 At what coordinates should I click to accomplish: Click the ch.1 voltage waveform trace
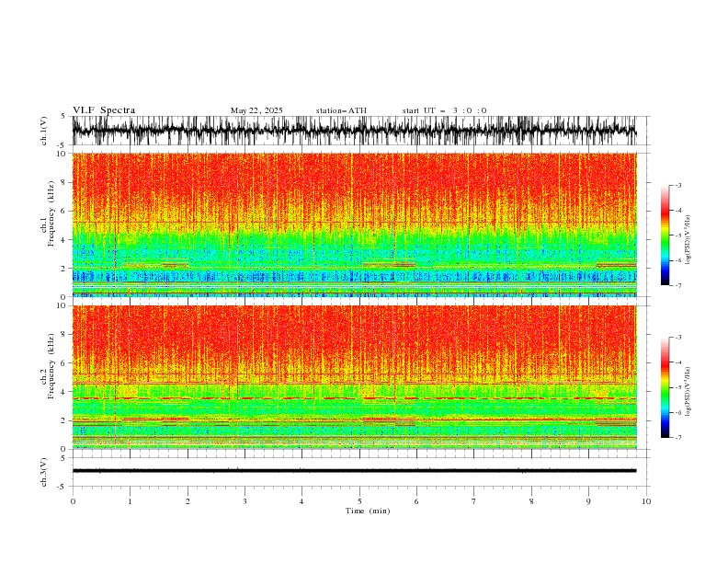354,131
